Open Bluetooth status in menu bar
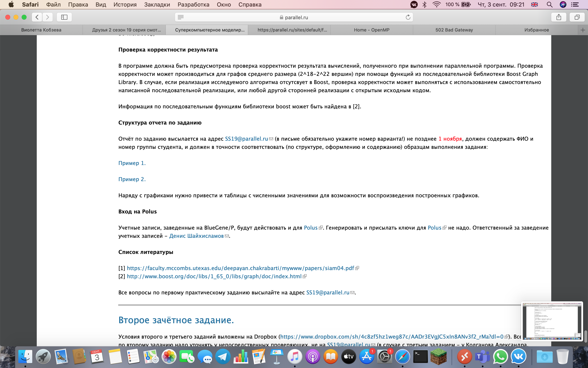Image resolution: width=588 pixels, height=368 pixels. pyautogui.click(x=424, y=4)
